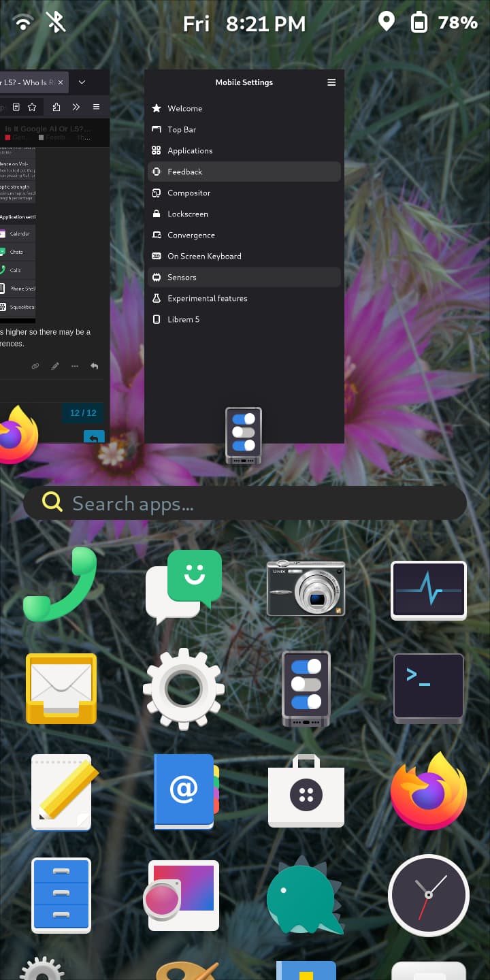Click the battery indicator in the top bar
Viewport: 490px width, 980px height.
[419, 23]
